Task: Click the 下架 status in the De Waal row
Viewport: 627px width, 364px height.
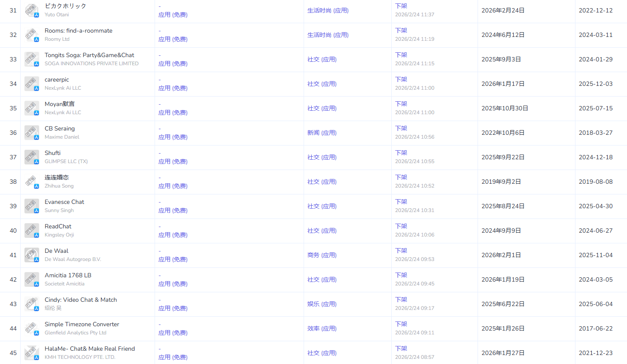Action: point(401,251)
